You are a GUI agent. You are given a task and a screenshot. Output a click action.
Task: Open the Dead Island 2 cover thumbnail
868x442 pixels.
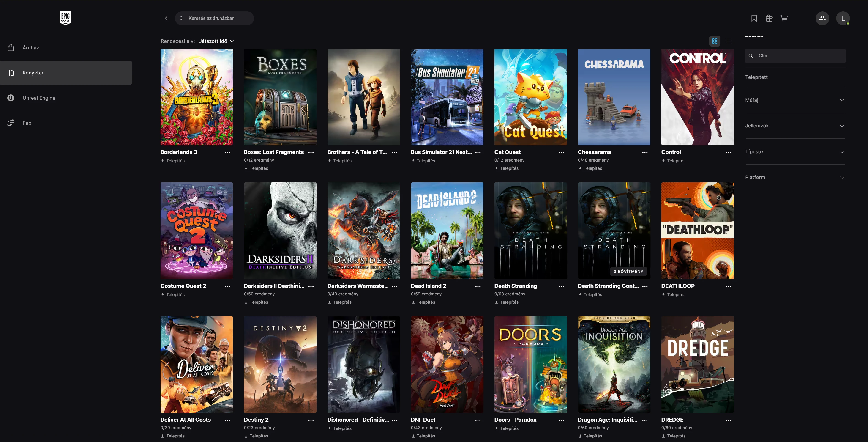click(x=447, y=231)
